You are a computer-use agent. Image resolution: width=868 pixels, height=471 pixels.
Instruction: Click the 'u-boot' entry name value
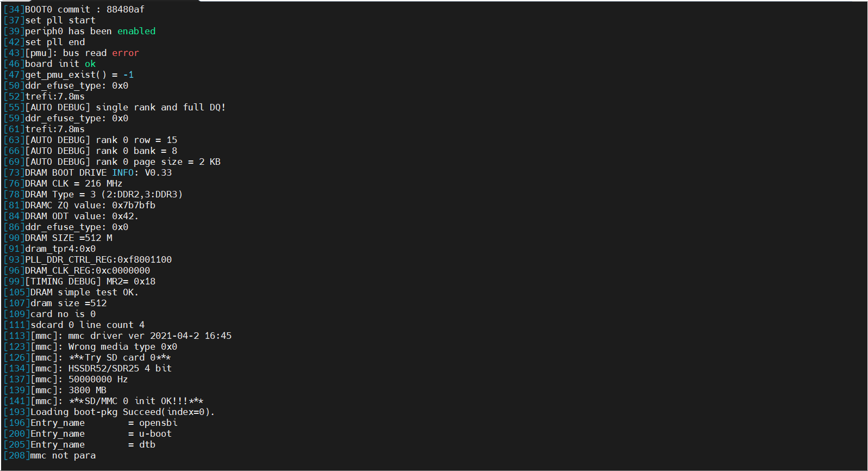pyautogui.click(x=155, y=433)
